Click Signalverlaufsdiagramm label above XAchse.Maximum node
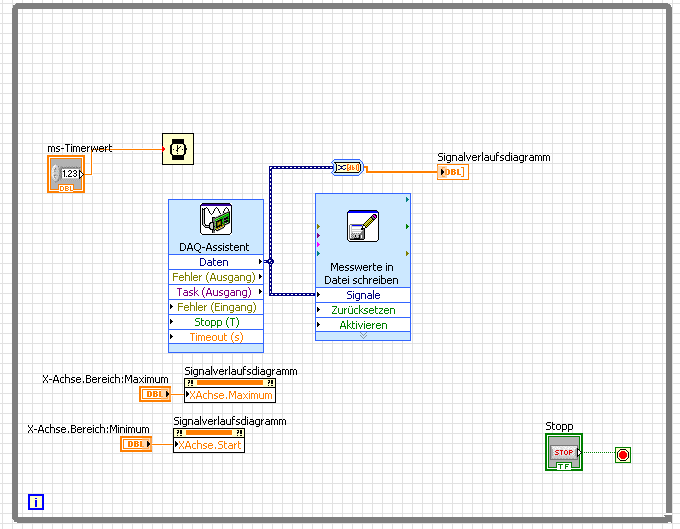Viewport: 680px width, 529px height. point(241,371)
